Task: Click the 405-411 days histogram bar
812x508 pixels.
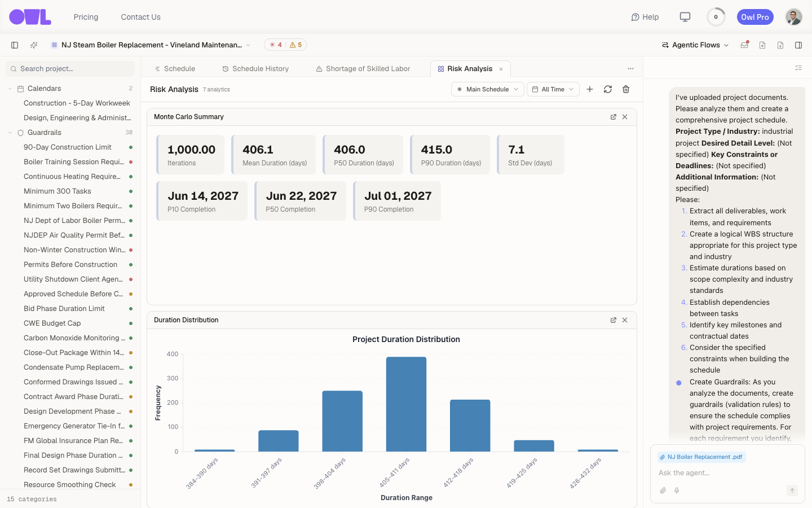Action: tap(406, 404)
